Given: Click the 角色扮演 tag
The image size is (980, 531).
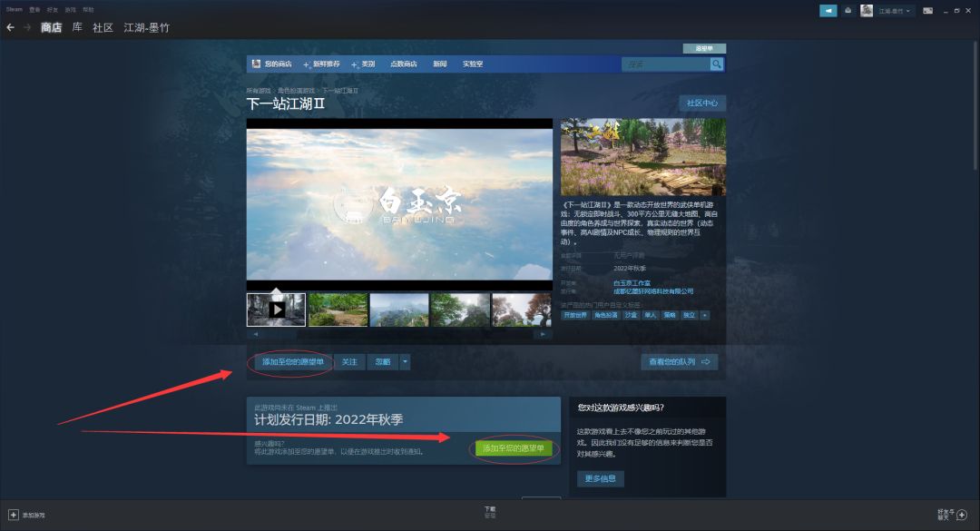Looking at the screenshot, I should coord(605,315).
